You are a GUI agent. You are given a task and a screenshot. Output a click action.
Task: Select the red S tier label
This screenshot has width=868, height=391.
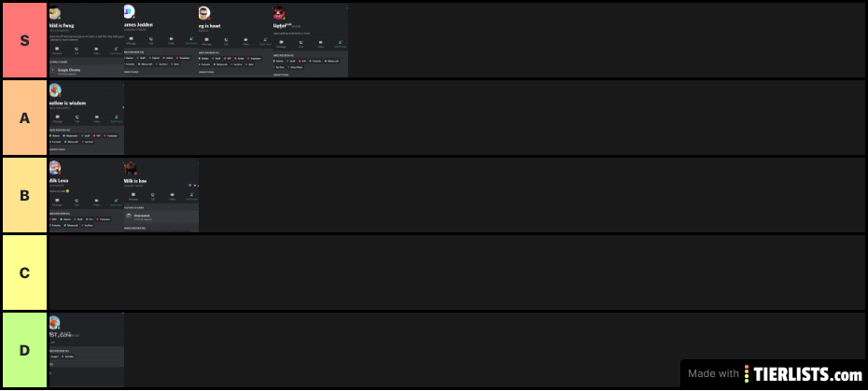point(25,40)
